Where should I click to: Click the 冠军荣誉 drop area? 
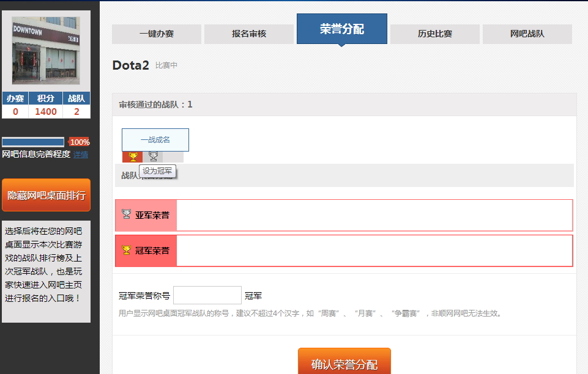tap(374, 251)
